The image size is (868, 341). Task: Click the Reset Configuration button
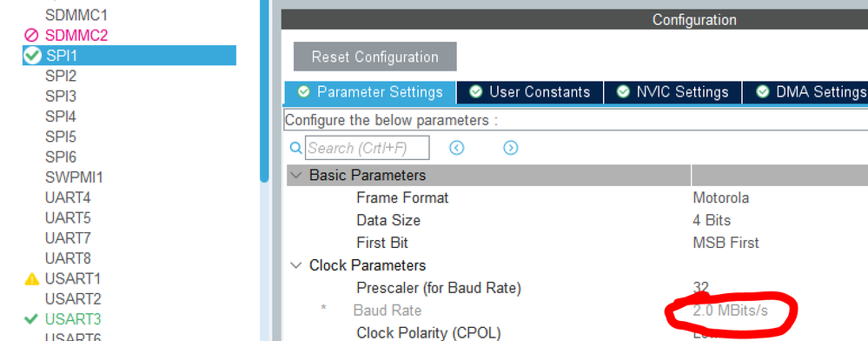374,57
